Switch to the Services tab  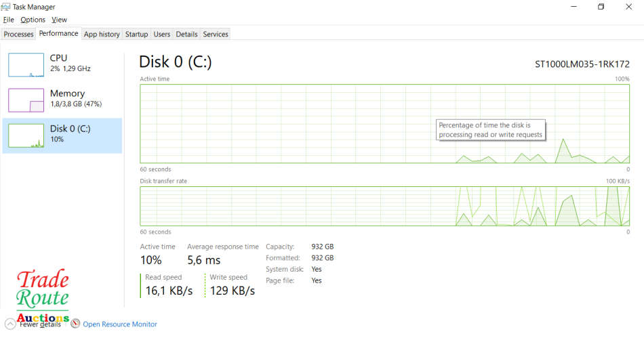[216, 34]
